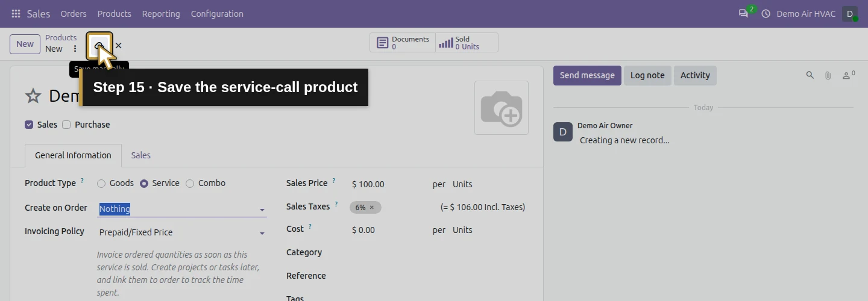
Task: Enable the Purchase checkbox
Action: coord(66,125)
